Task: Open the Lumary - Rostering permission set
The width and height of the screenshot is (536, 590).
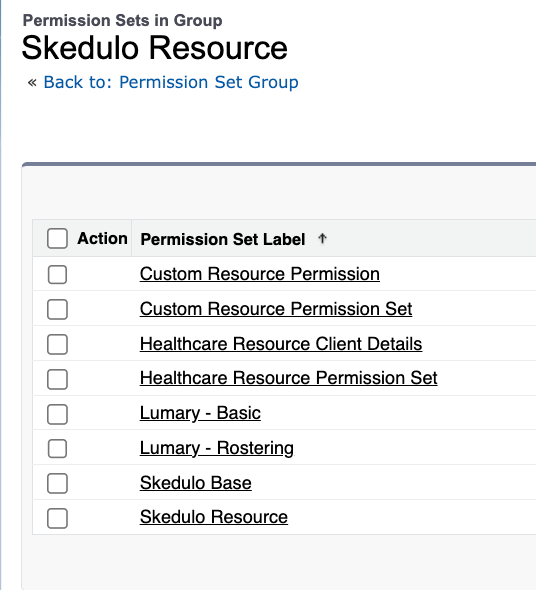Action: (217, 448)
